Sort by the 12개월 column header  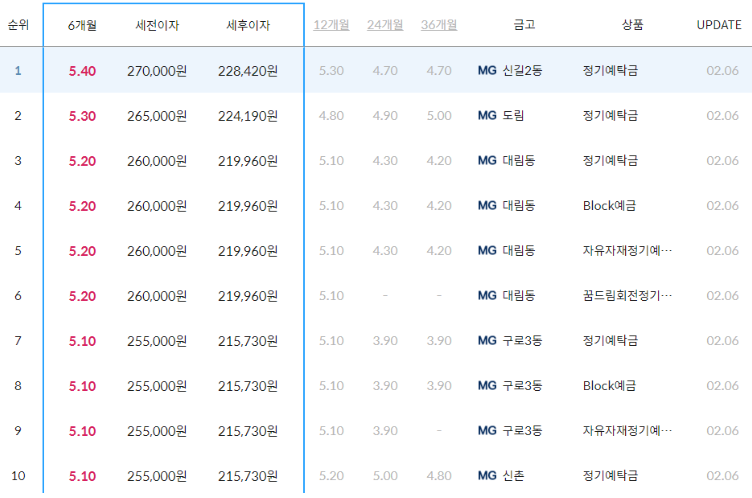[x=331, y=24]
